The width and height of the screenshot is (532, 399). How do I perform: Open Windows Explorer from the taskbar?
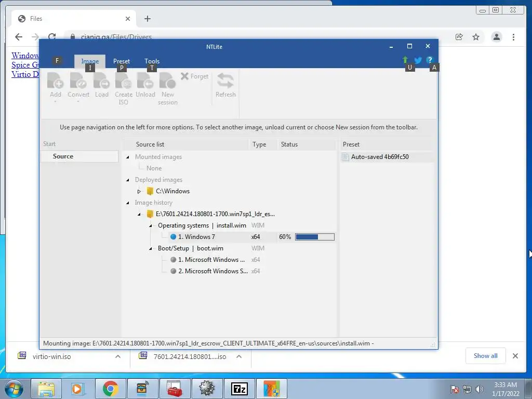point(46,389)
